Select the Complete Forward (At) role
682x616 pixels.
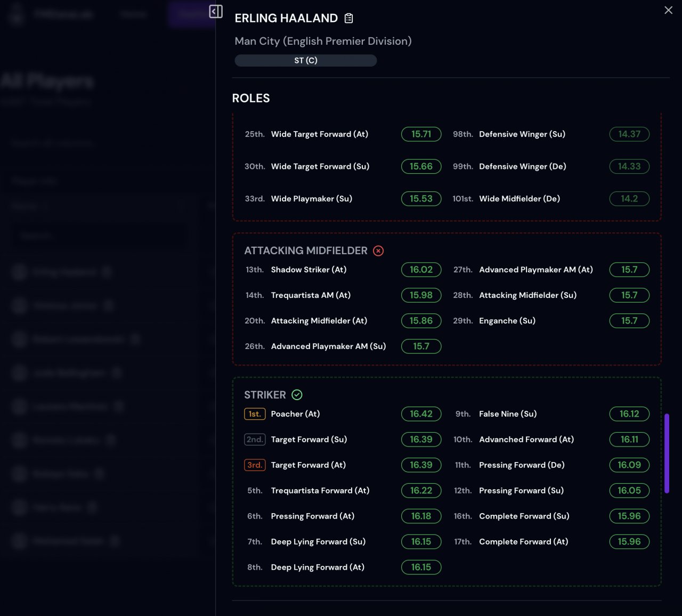[524, 542]
